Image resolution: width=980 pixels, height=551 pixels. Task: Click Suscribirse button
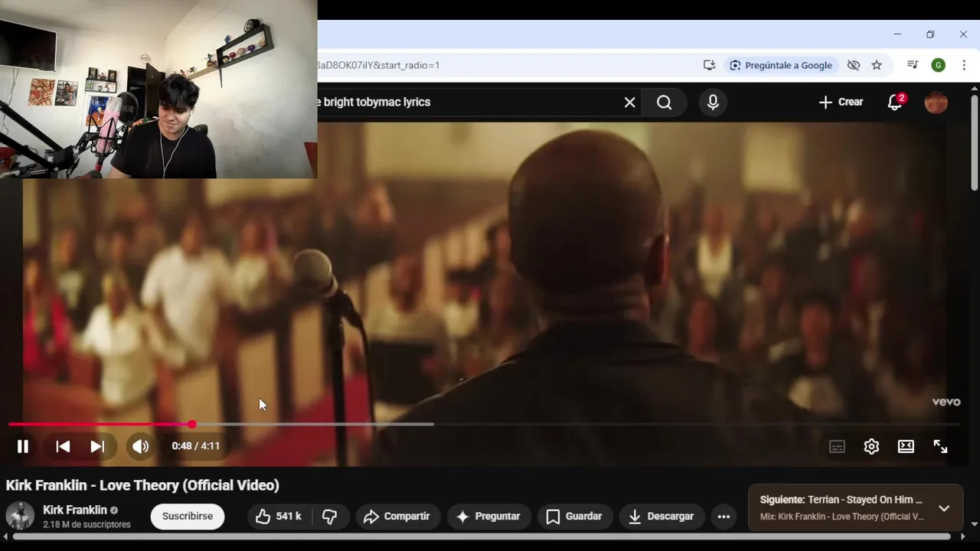(188, 517)
